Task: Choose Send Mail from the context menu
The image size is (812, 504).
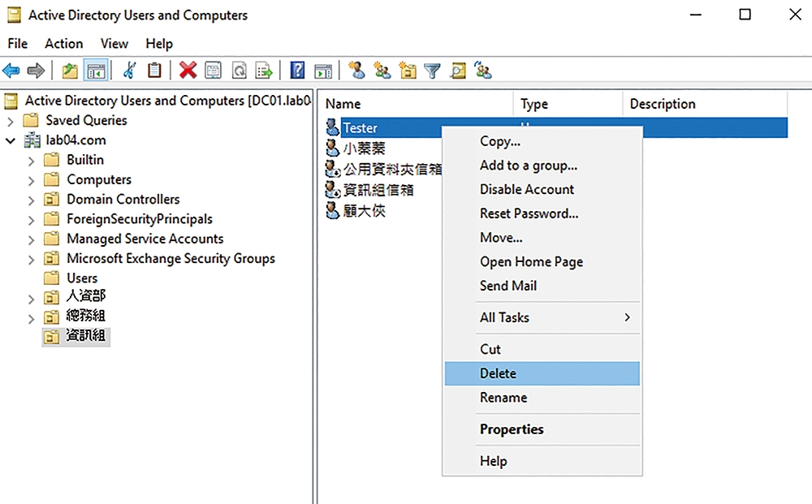Action: [x=542, y=286]
